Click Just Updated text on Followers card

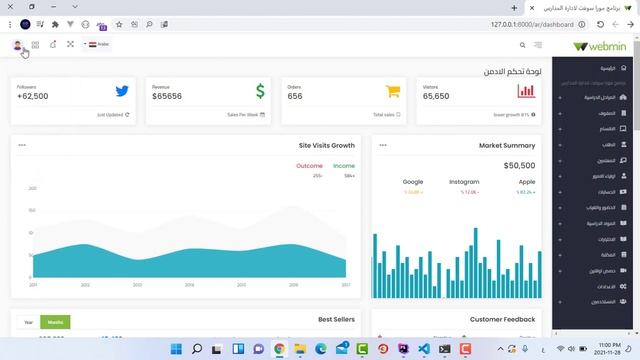(110, 115)
